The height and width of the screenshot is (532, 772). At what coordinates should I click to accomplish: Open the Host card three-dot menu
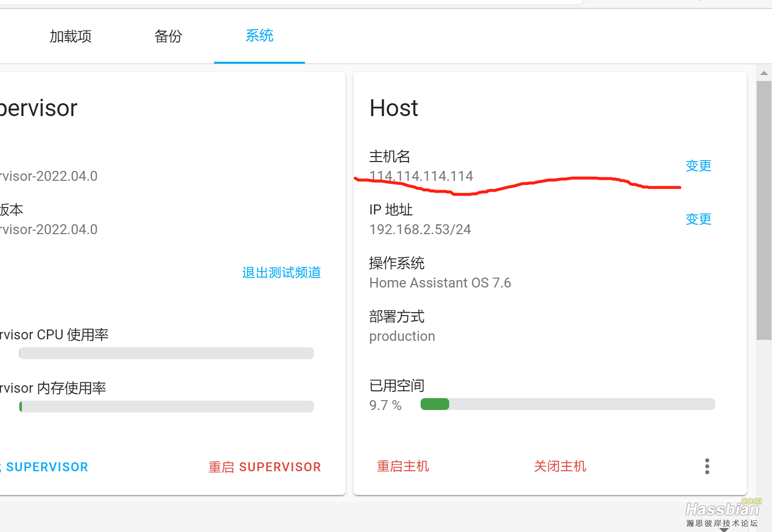707,466
